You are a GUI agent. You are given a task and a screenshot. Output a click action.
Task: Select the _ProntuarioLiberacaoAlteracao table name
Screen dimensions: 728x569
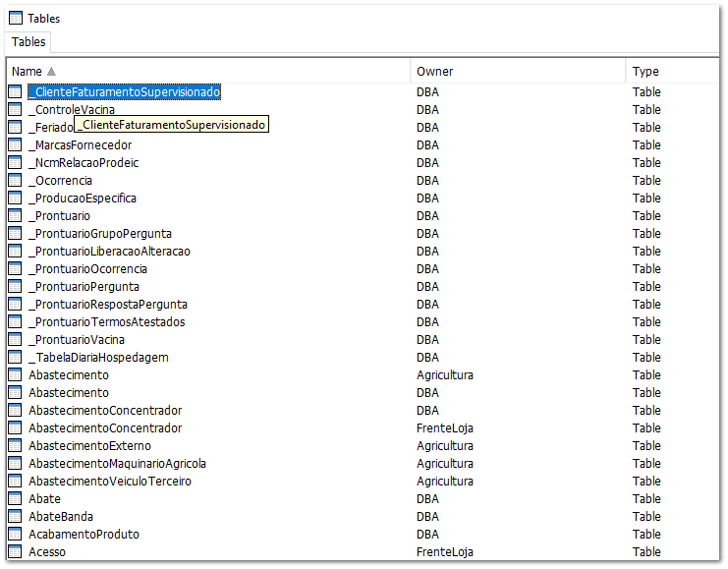pyautogui.click(x=109, y=252)
